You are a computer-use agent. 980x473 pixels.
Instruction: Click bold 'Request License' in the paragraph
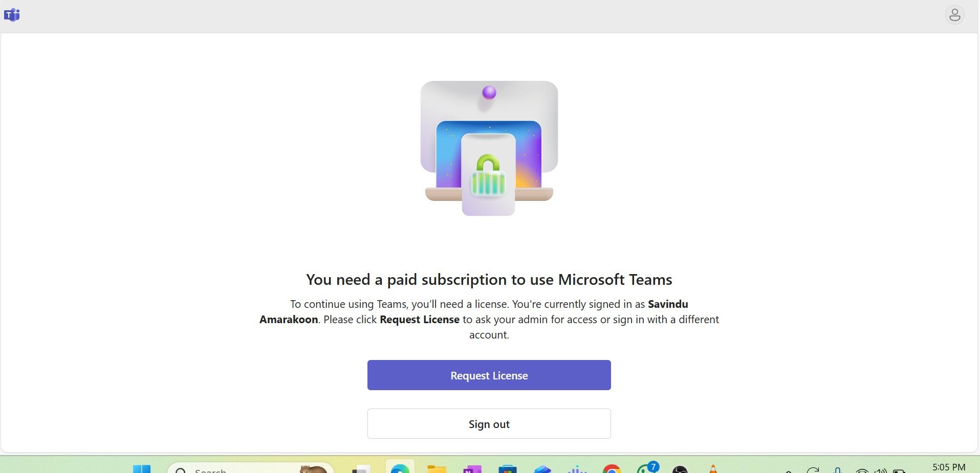420,320
